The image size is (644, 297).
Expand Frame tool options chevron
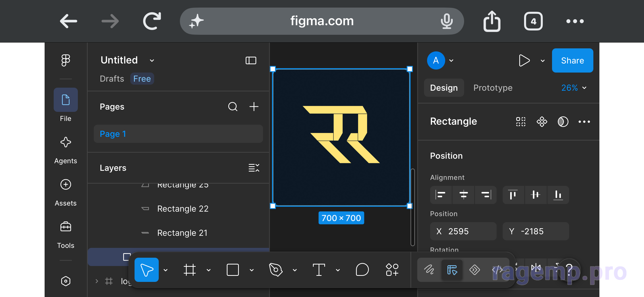tap(208, 270)
